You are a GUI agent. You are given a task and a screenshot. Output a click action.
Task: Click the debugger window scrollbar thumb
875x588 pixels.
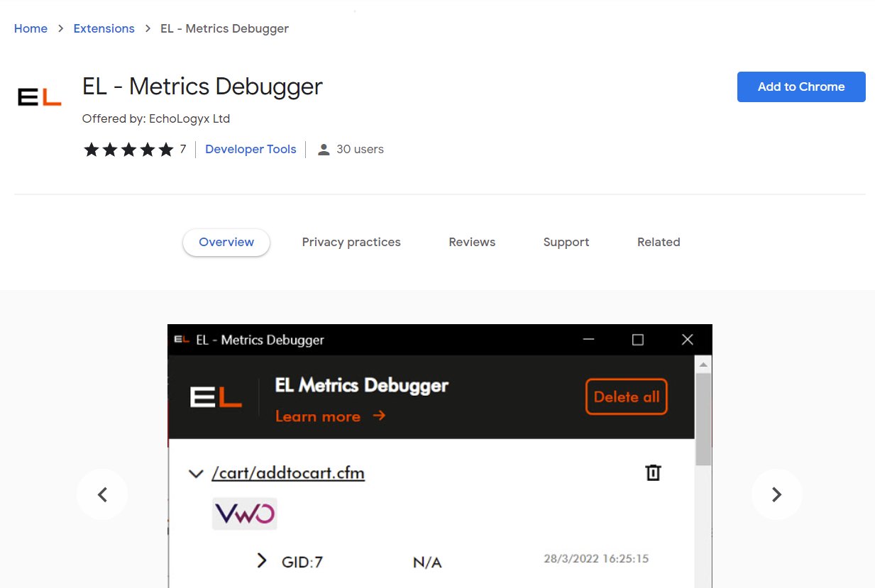pos(703,419)
